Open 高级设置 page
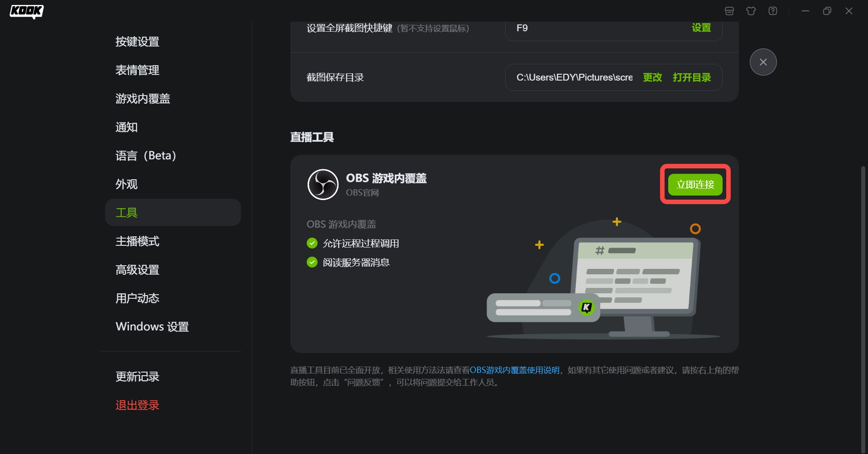The height and width of the screenshot is (454, 868). point(173,270)
